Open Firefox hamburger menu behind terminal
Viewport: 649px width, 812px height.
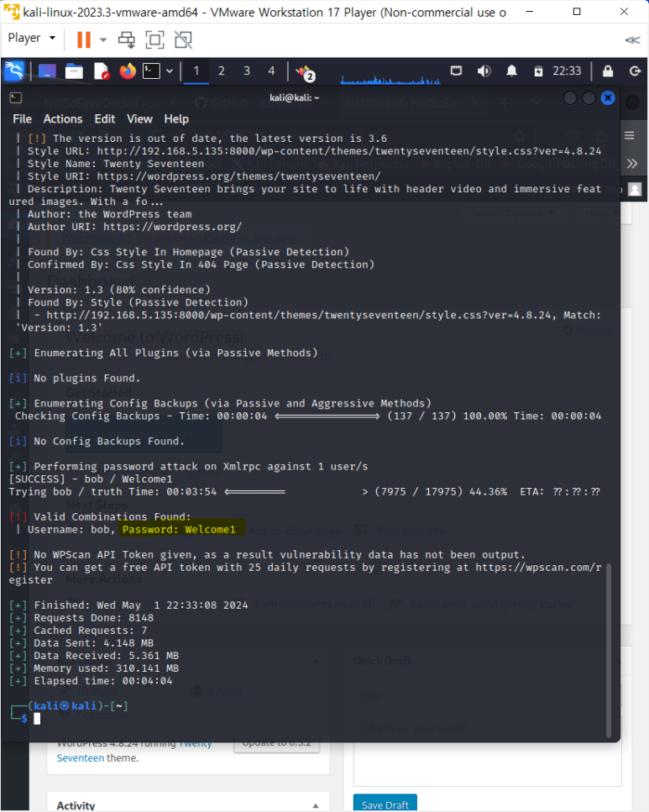pyautogui.click(x=630, y=136)
